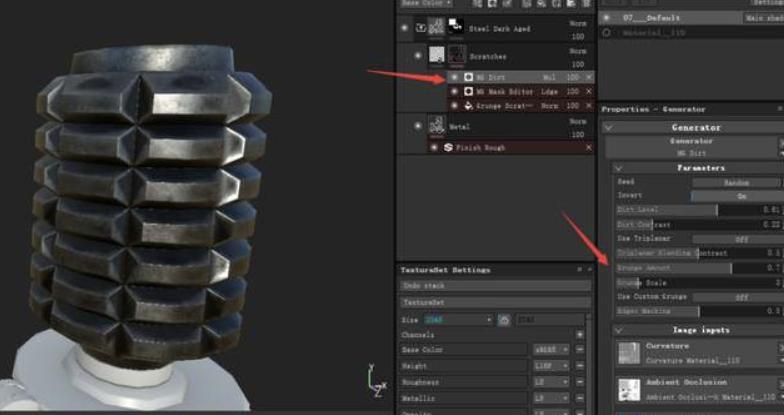Toggle the Invert On button

[x=741, y=196]
